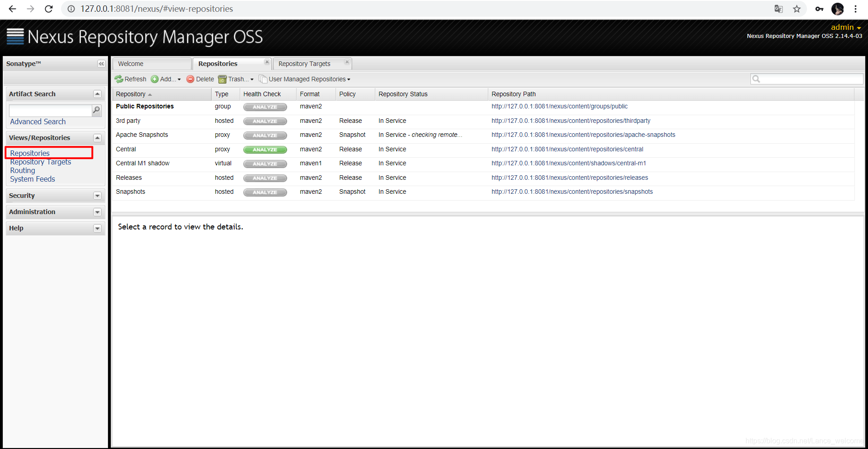Click the artifact search input field

[51, 110]
